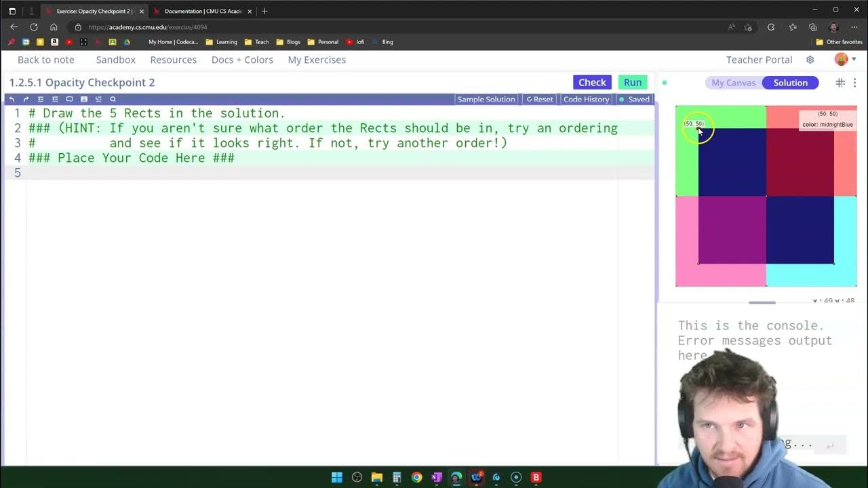868x488 pixels.
Task: Open the Personal bookmarks folder
Action: tap(323, 42)
